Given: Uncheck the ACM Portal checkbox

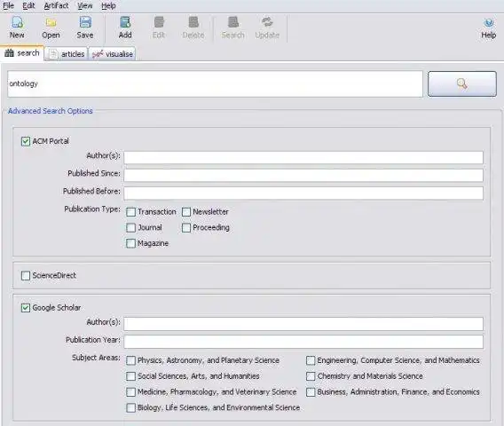Looking at the screenshot, I should click(x=26, y=141).
